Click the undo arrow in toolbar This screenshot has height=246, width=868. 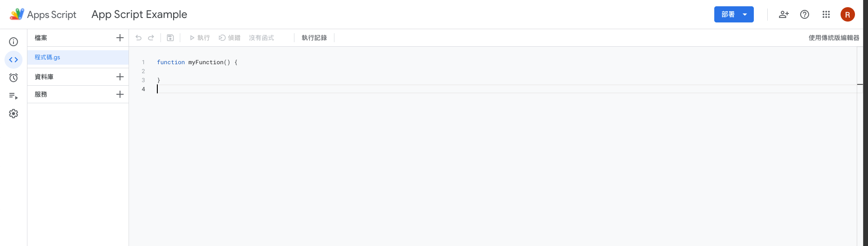pyautogui.click(x=138, y=38)
